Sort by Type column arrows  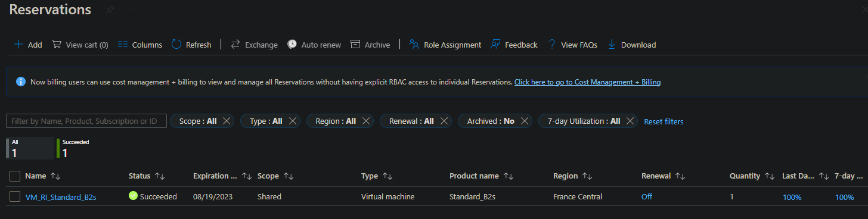pyautogui.click(x=387, y=176)
